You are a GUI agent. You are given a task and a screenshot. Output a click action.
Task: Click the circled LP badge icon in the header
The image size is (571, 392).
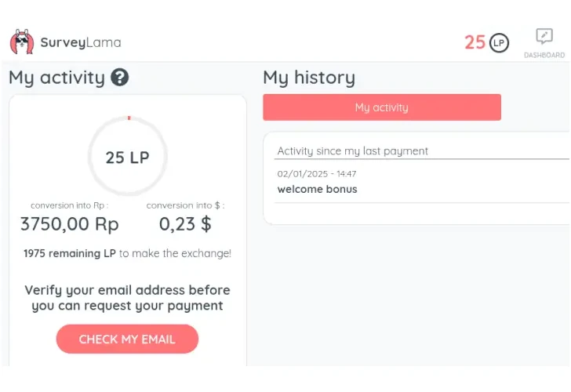point(499,42)
